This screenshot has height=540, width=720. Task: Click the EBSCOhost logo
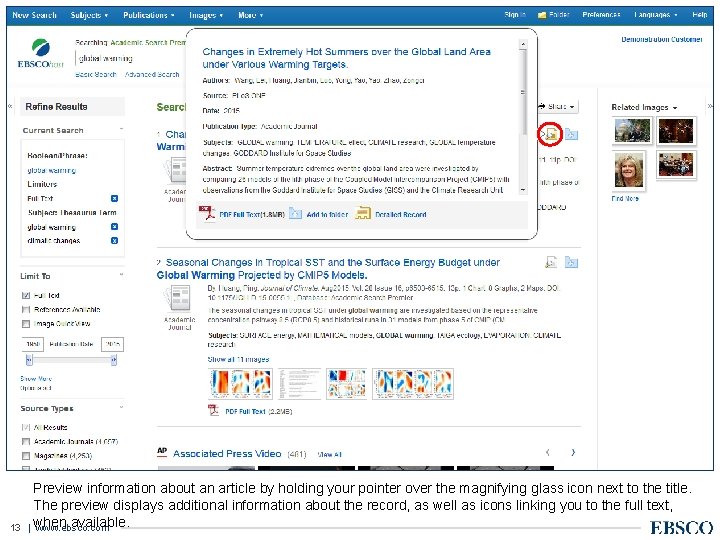tap(40, 54)
